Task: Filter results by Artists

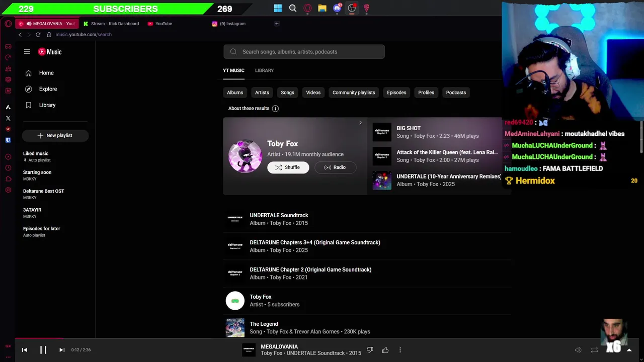Action: [262, 93]
